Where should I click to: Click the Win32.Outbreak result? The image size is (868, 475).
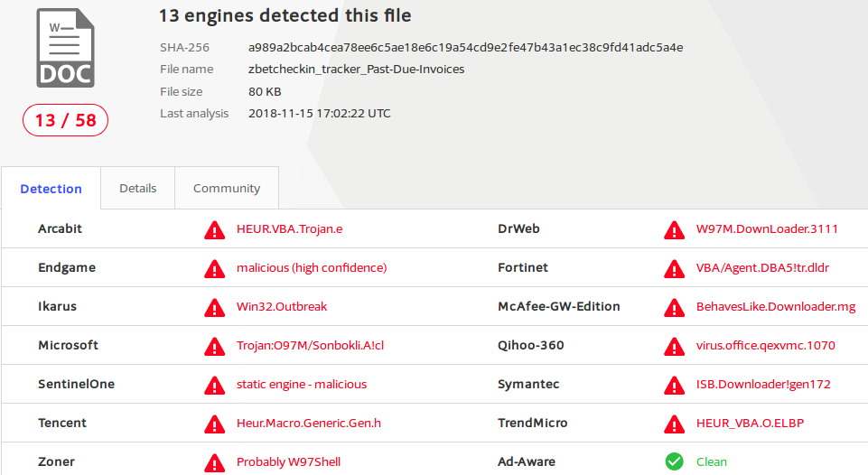coord(282,307)
